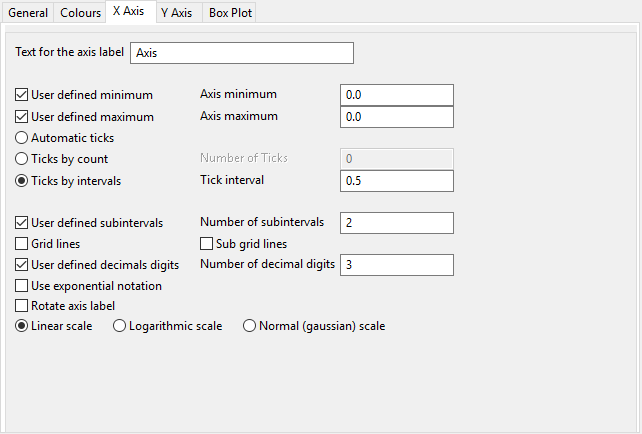Screen dimensions: 642x434
Task: Open the Box Plot tab
Action: [x=230, y=13]
